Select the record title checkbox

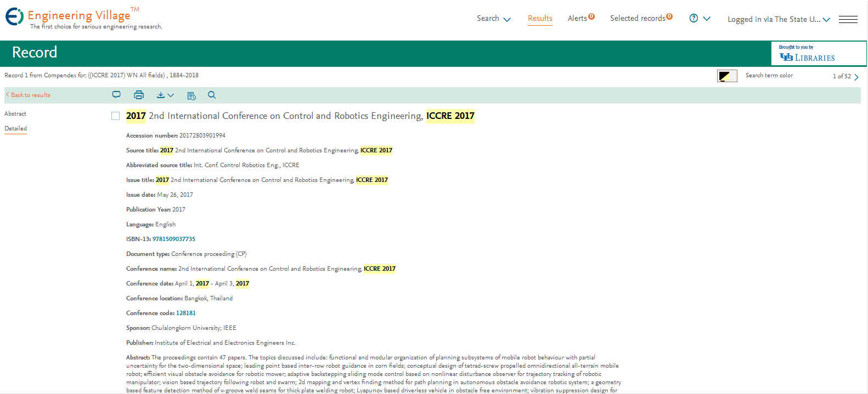[115, 116]
